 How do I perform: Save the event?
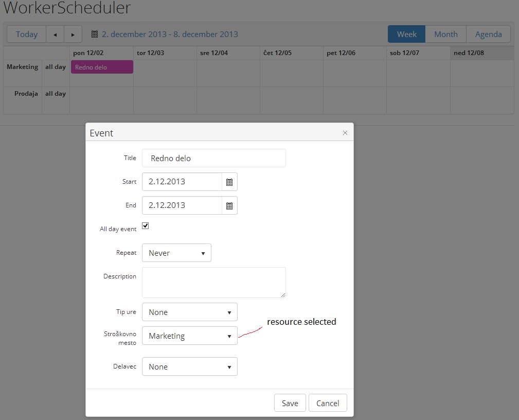click(x=290, y=403)
